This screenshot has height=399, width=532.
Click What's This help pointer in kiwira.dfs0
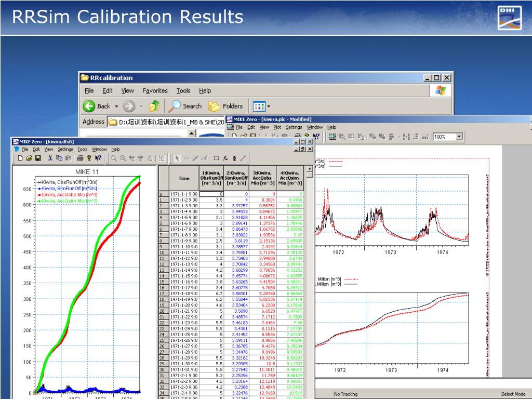point(98,158)
